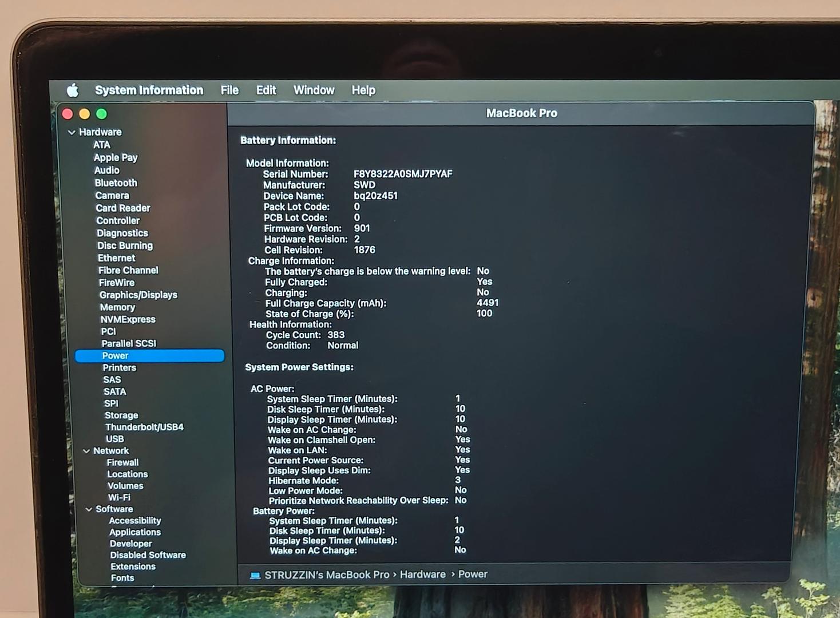
Task: Open the System Information app menu
Action: [149, 90]
